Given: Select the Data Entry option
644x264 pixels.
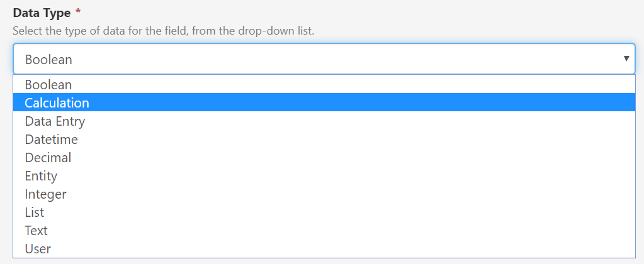Looking at the screenshot, I should pyautogui.click(x=55, y=121).
